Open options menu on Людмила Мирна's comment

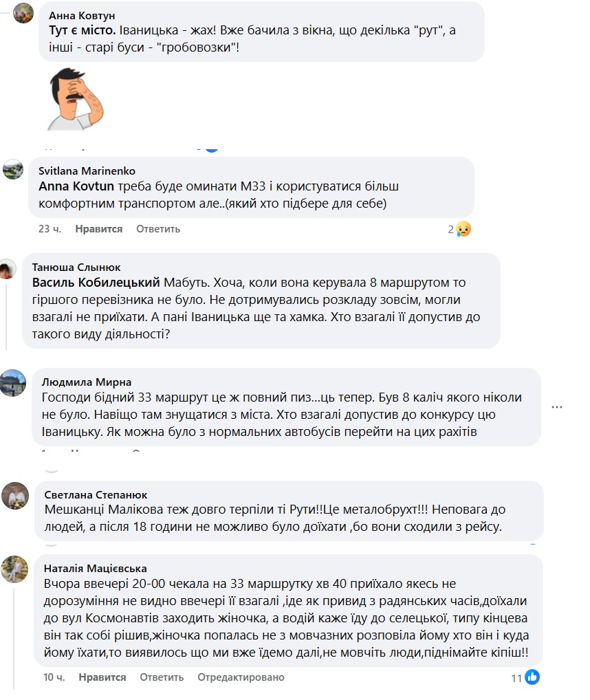click(560, 407)
